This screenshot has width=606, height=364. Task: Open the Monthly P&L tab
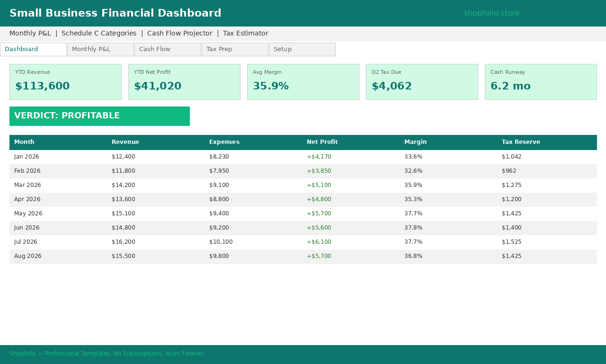point(100,49)
